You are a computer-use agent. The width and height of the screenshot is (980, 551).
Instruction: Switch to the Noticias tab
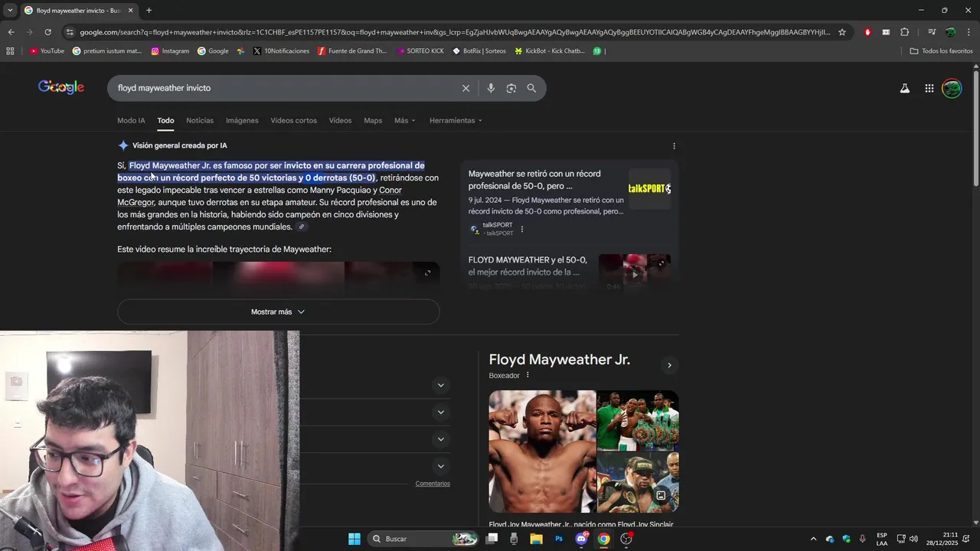(200, 120)
